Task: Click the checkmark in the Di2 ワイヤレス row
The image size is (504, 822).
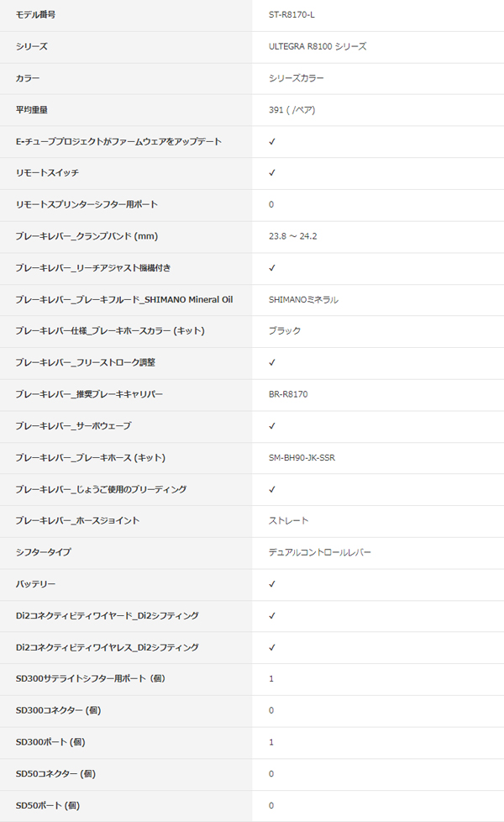Action: [x=271, y=647]
